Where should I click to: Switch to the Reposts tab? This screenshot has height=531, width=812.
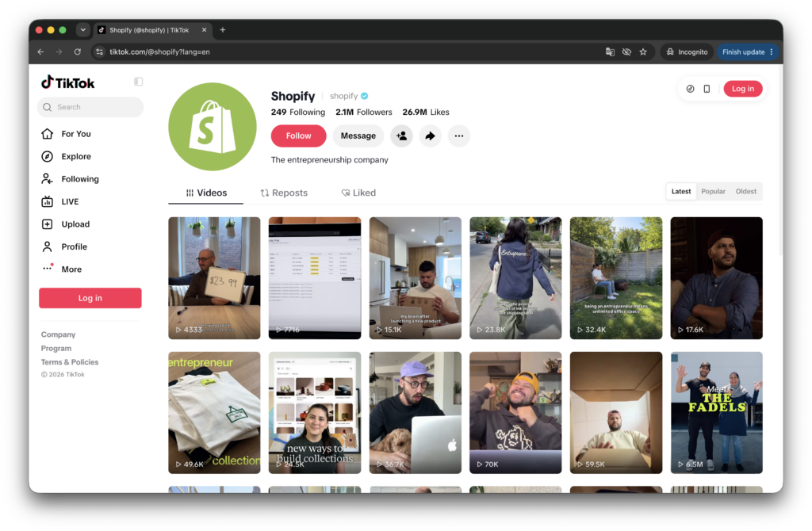click(x=284, y=193)
